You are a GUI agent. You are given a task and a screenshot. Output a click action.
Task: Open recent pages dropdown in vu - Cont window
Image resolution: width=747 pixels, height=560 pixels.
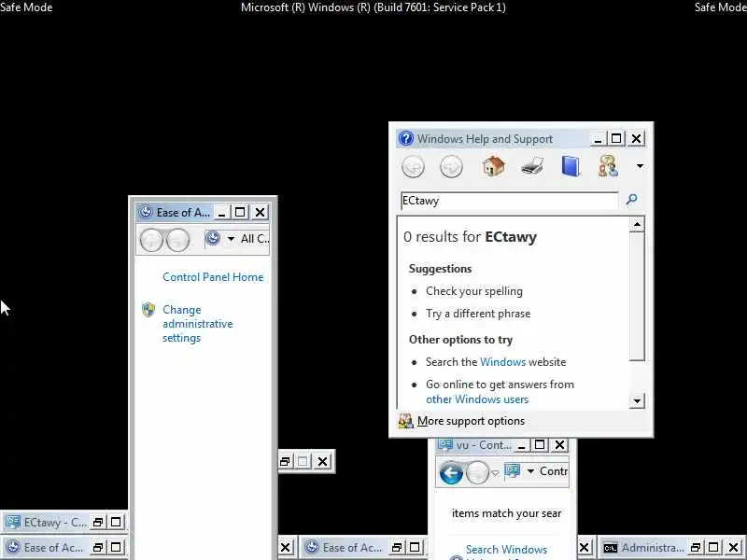[495, 473]
